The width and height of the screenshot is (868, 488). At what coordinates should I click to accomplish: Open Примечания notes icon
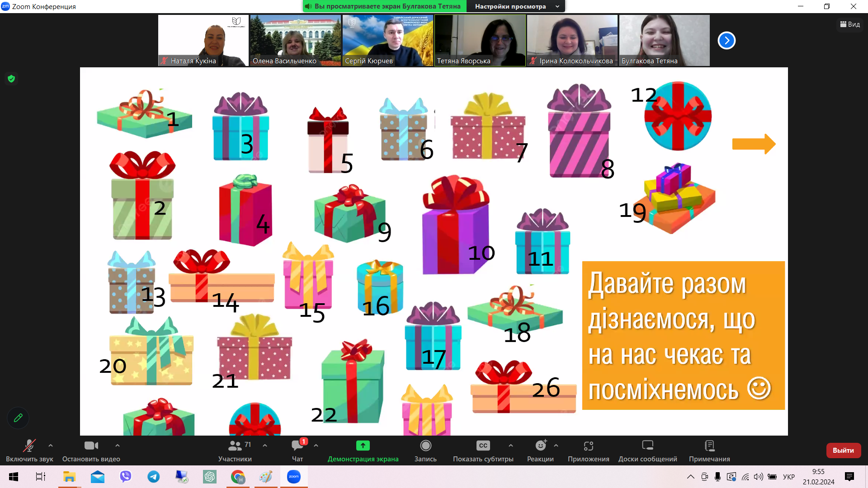709,446
